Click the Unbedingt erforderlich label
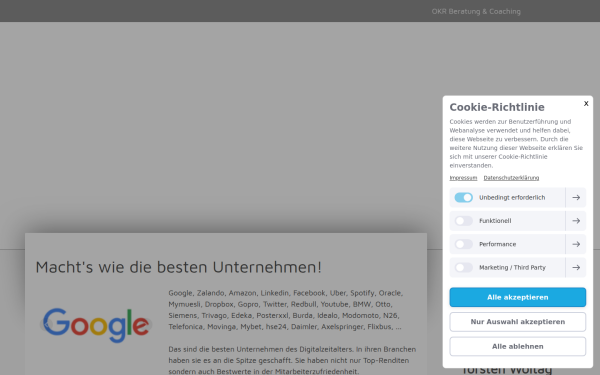 click(x=512, y=197)
